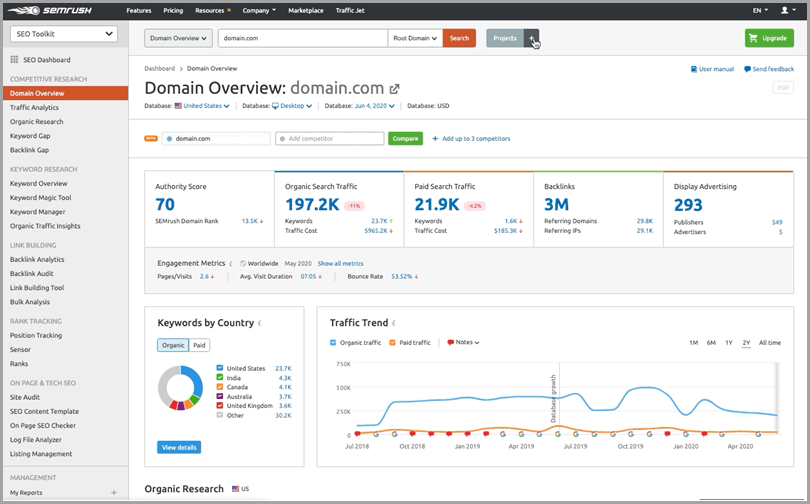Click the SEO Dashboard grid icon
The height and width of the screenshot is (504, 810).
point(14,59)
